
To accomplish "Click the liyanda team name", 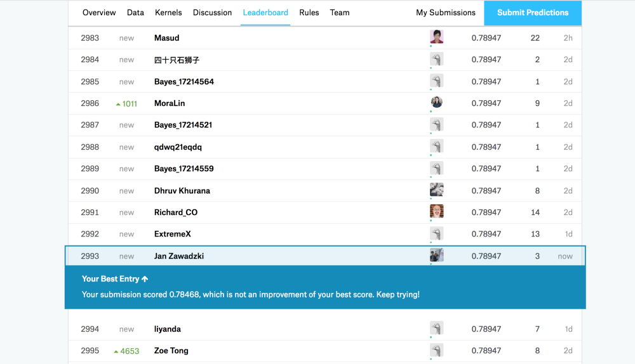I will pos(168,329).
